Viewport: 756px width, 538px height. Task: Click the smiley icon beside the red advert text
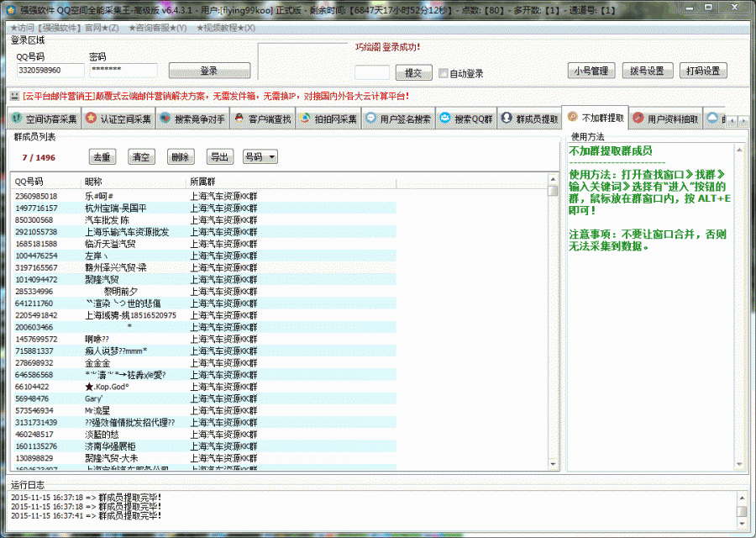click(x=14, y=96)
